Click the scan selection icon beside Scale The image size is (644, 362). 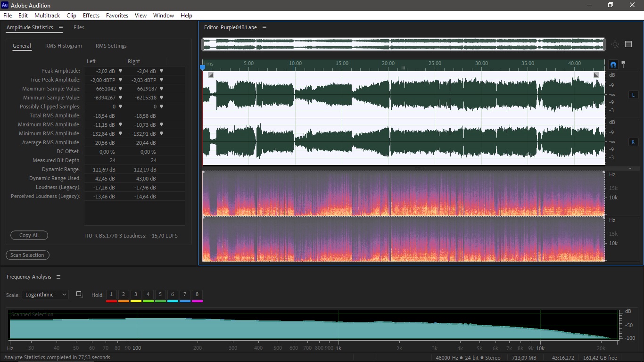tap(80, 295)
